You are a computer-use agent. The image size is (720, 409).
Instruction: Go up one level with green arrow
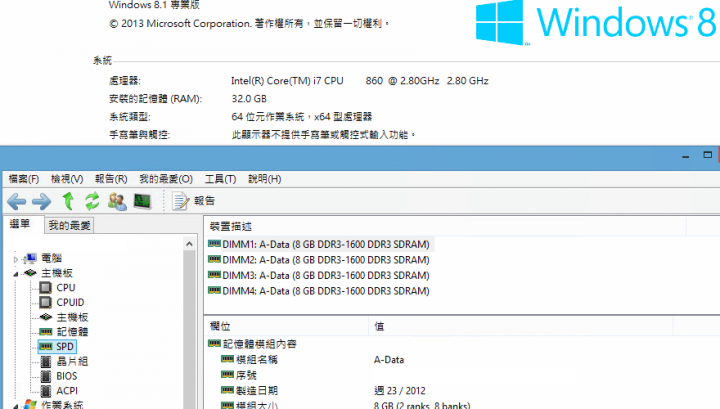tap(68, 201)
